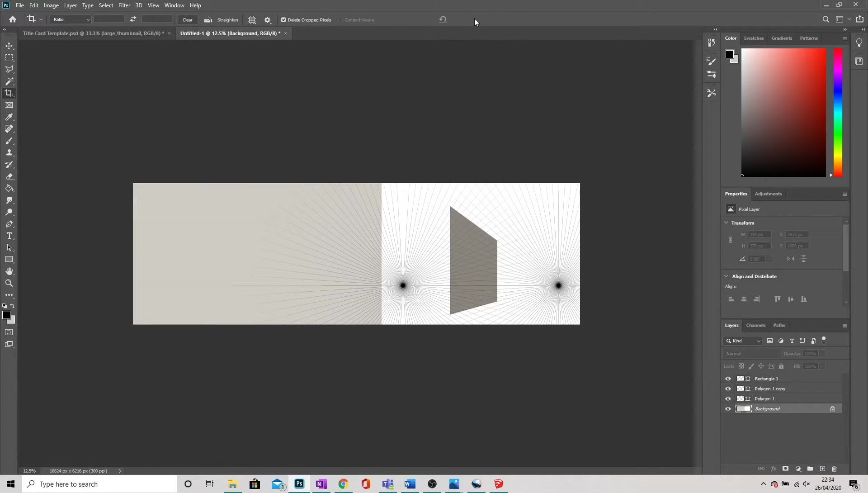868x493 pixels.
Task: Select the Pen tool
Action: [x=9, y=224]
